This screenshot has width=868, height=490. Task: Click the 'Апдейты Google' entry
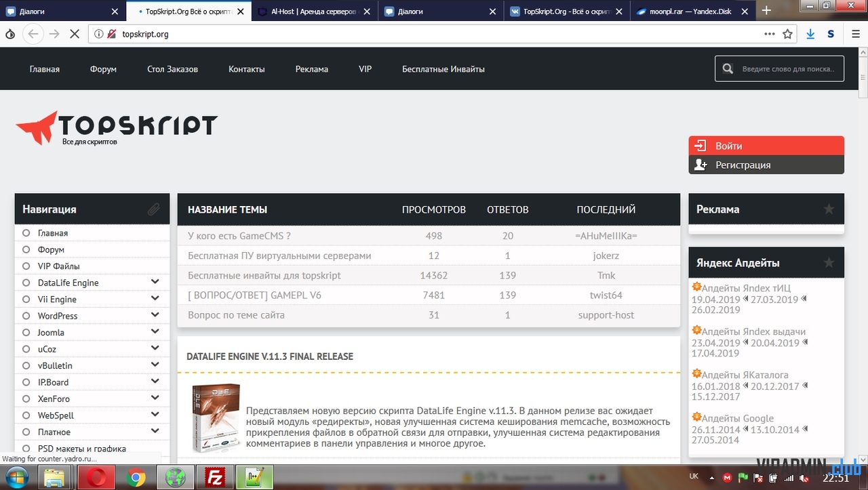737,418
